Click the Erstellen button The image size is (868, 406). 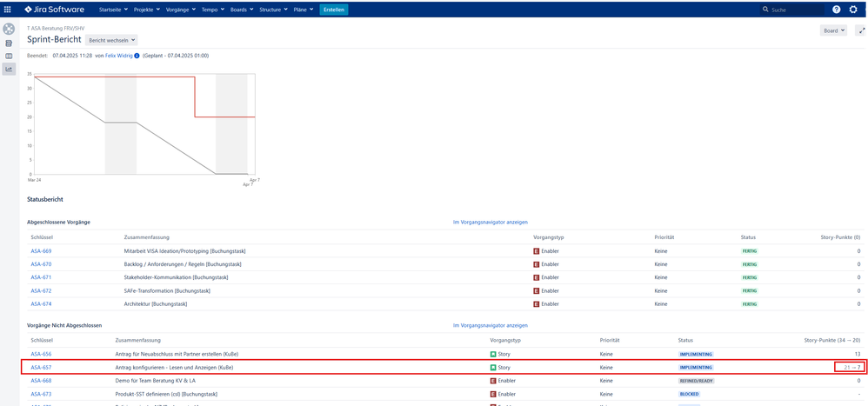point(334,10)
